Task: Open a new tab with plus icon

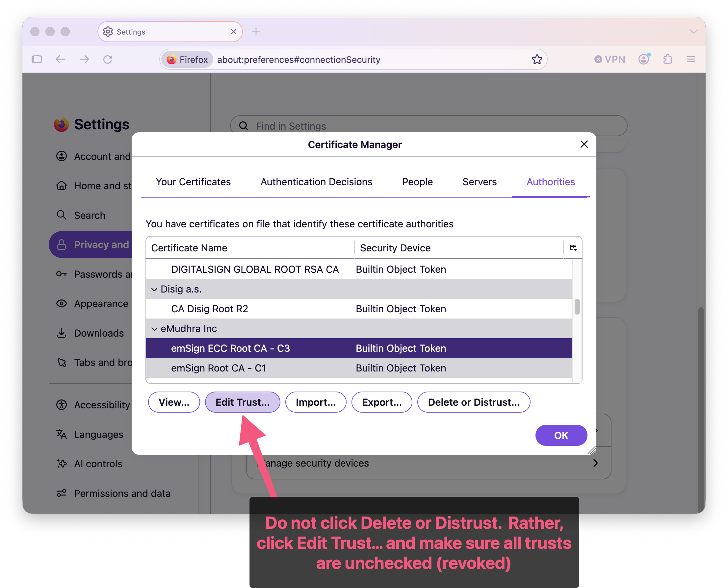Action: [x=256, y=32]
